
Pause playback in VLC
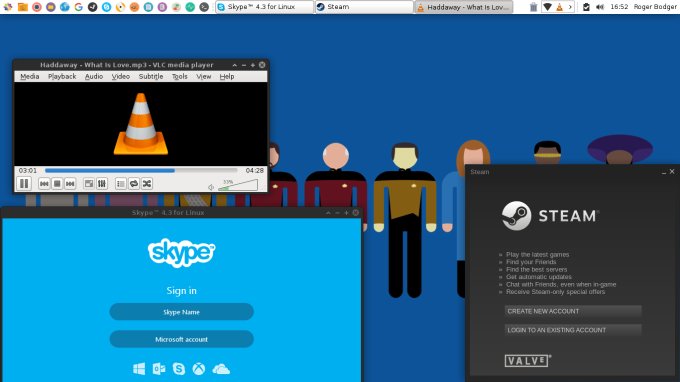point(24,184)
